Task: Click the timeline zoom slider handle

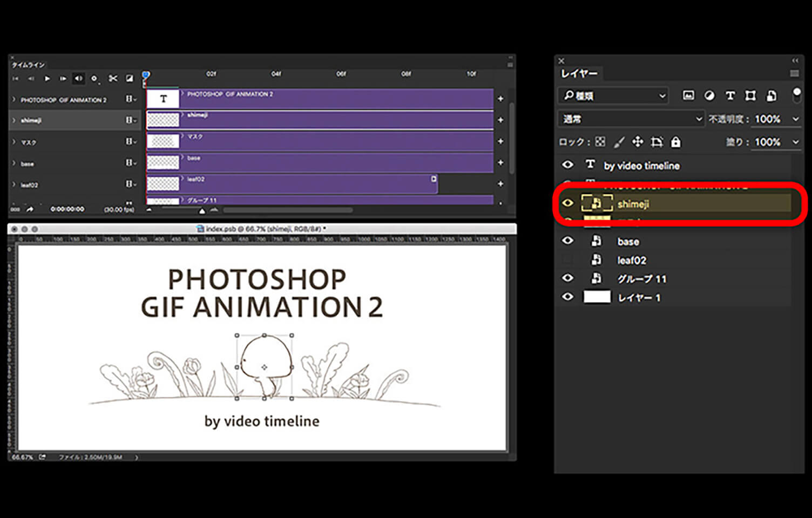Action: point(202,211)
